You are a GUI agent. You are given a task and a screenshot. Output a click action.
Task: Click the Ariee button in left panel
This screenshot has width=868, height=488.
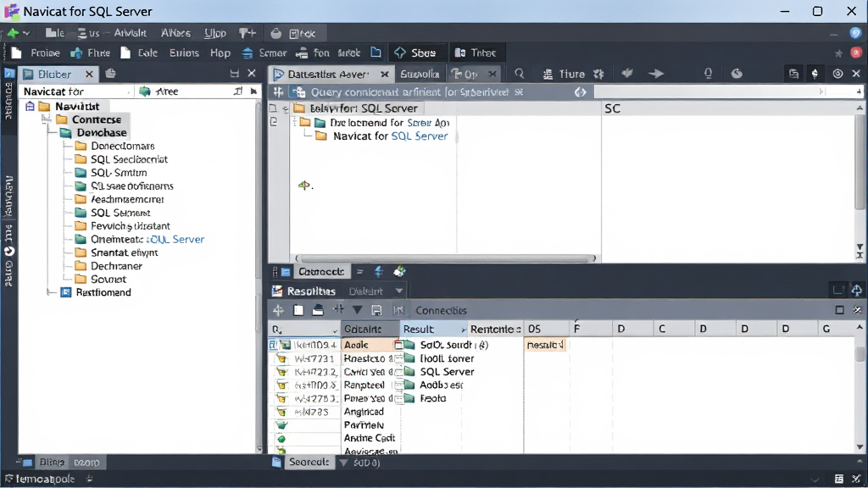click(x=159, y=91)
